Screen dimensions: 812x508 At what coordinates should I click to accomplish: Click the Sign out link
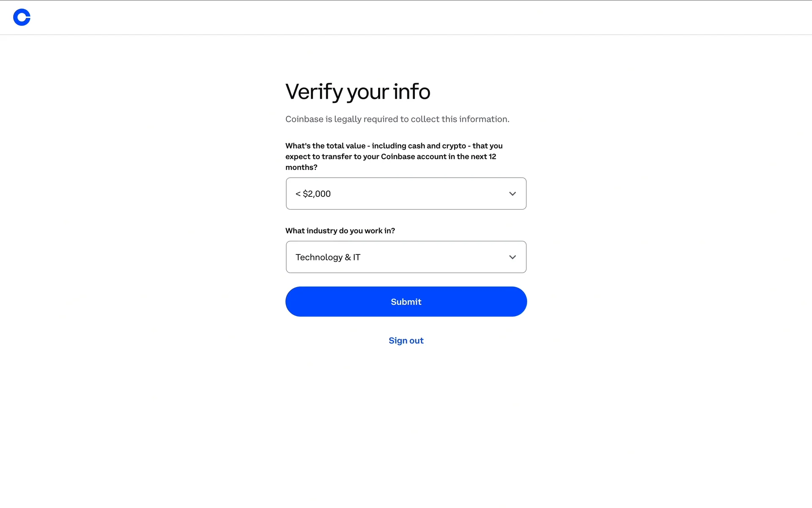(x=406, y=341)
